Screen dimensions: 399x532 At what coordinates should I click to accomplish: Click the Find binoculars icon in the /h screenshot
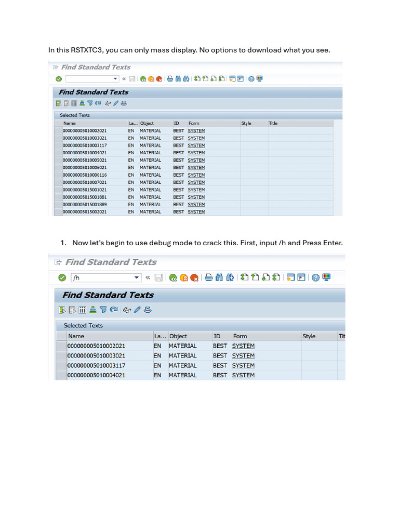coord(220,277)
